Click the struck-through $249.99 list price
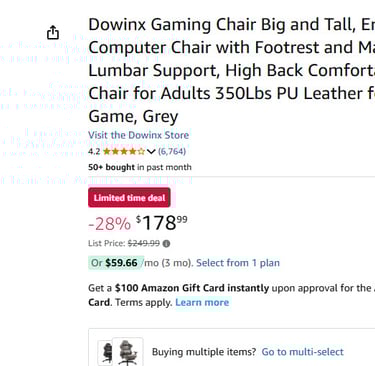Viewport: 375px width, 366px height. click(x=144, y=244)
